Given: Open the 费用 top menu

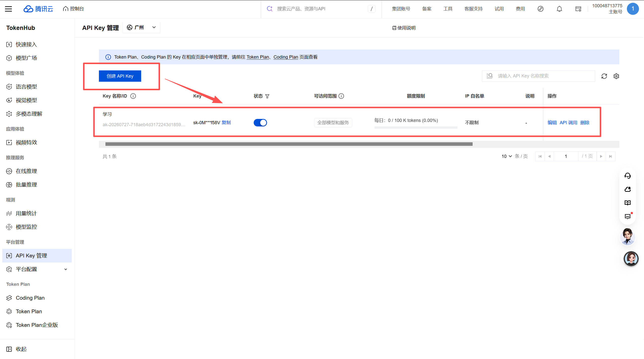Looking at the screenshot, I should coord(520,9).
